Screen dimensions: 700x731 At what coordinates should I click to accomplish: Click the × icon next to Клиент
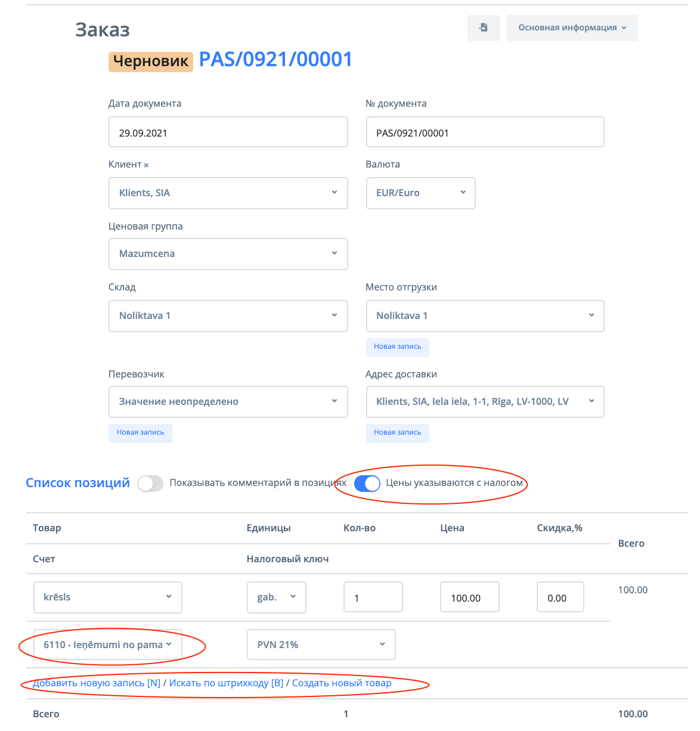[x=146, y=165]
